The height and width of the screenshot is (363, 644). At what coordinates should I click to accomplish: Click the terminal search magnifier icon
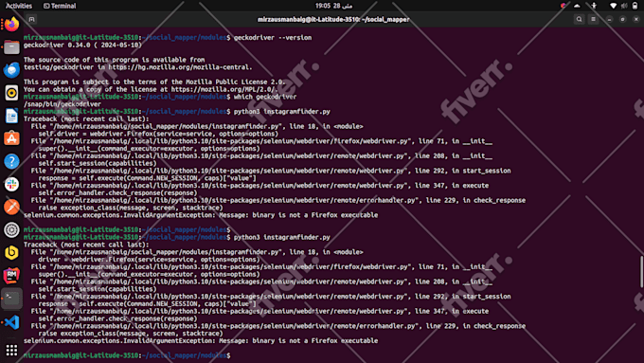click(x=579, y=19)
